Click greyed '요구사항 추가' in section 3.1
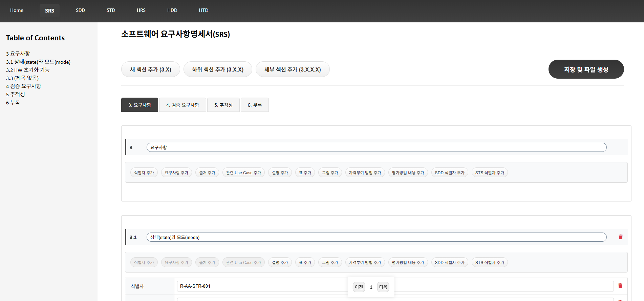Image resolution: width=644 pixels, height=301 pixels. pyautogui.click(x=176, y=262)
